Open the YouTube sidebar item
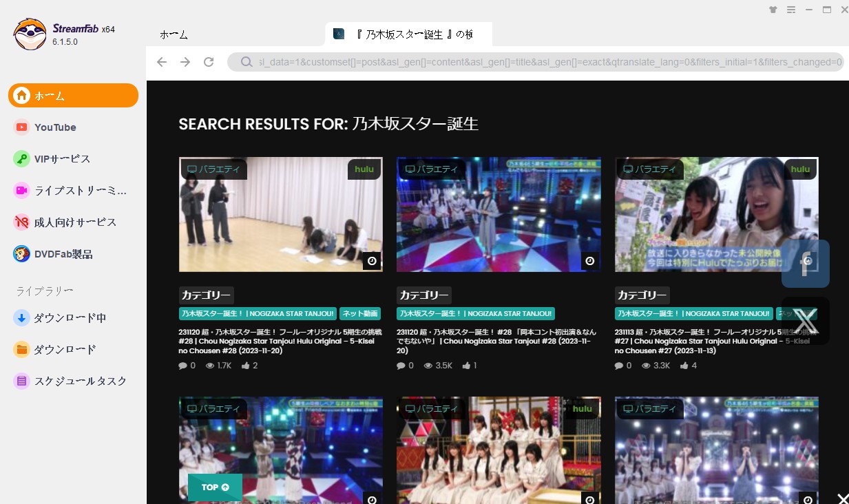This screenshot has height=504, width=849. click(55, 127)
